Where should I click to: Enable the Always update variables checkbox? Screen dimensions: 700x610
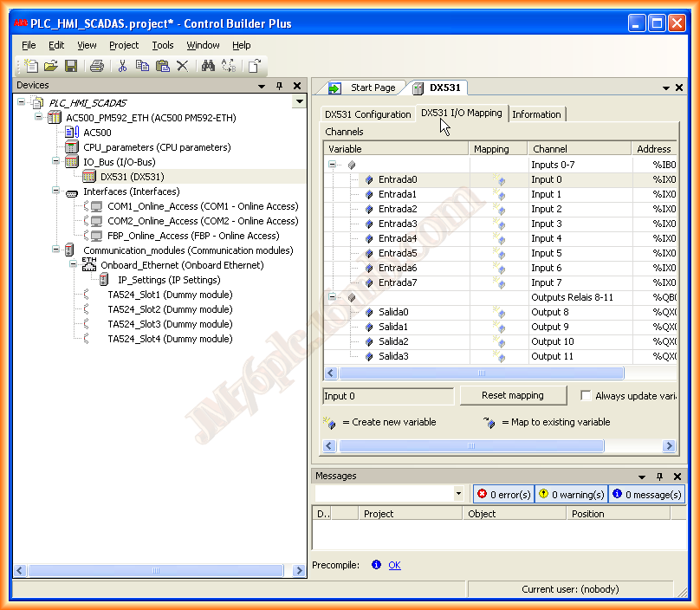(x=587, y=396)
